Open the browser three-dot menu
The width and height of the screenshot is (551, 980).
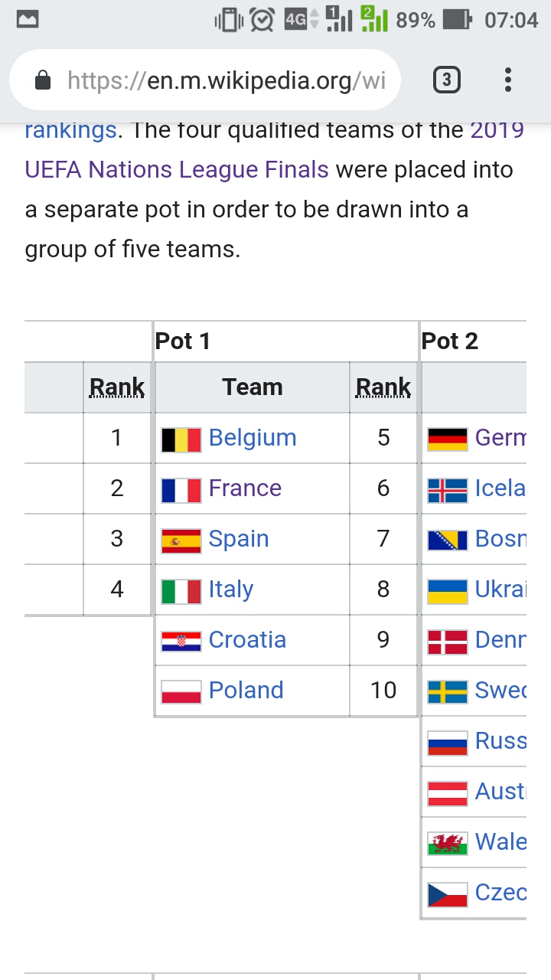click(507, 80)
